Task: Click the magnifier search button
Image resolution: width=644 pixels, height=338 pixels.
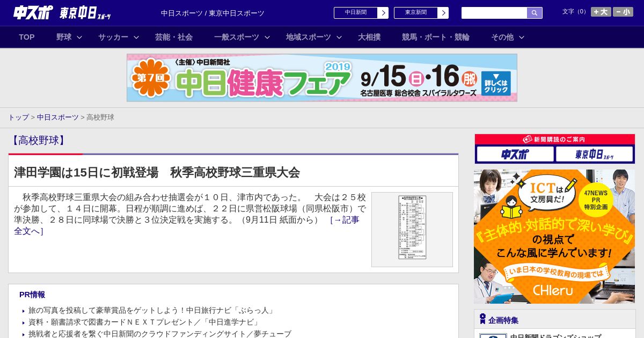Action: click(535, 13)
